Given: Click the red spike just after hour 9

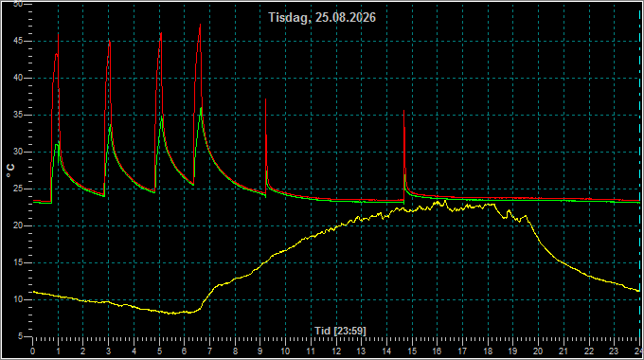Looking at the screenshot, I should point(266,99).
